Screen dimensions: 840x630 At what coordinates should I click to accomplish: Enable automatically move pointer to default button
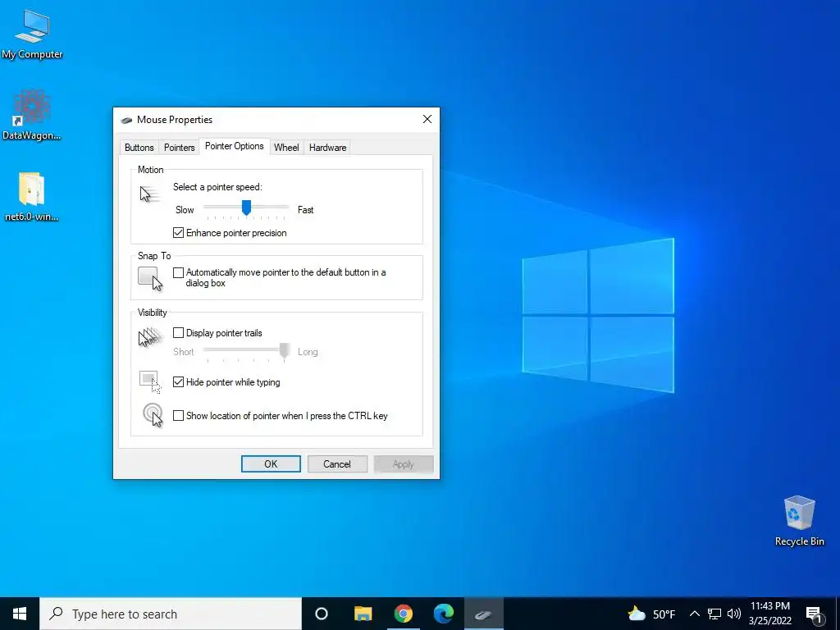(178, 272)
